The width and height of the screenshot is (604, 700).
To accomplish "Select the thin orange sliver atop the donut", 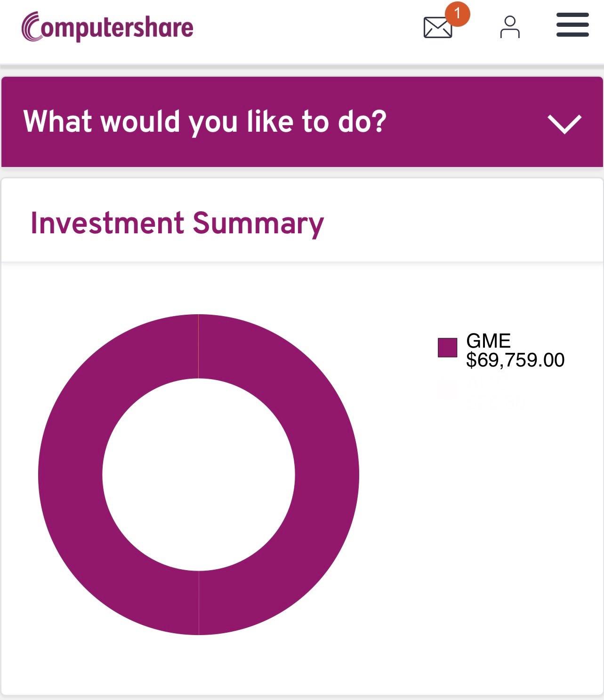I will 198,346.
